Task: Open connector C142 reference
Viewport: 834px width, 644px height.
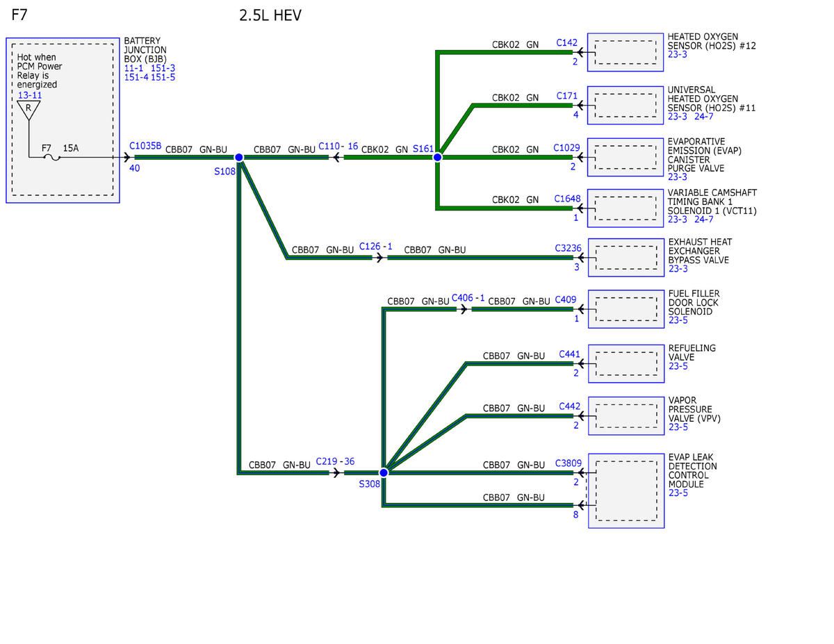Action: point(567,43)
